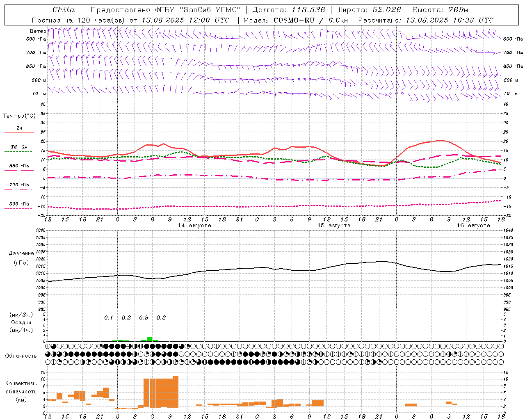The image size is (525, 420).
Task: Click the (мм/1ч.) precipitation unit label
Action: tap(22, 330)
